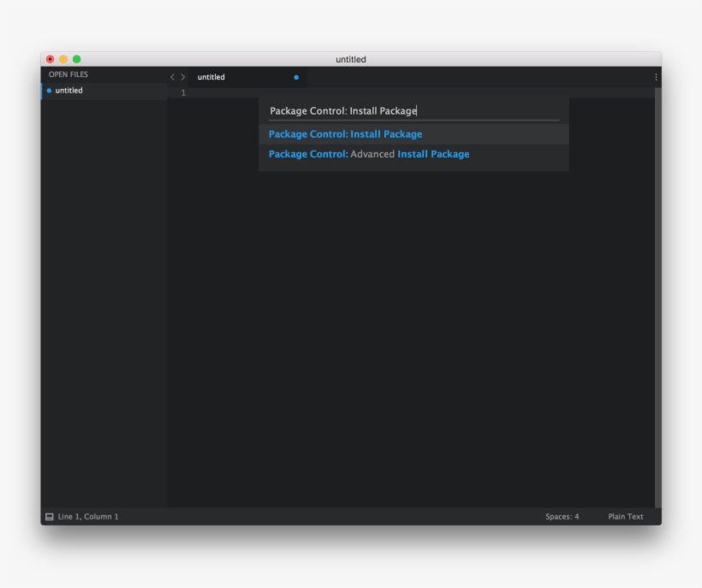Click the untitled window title text
The height and width of the screenshot is (588, 702).
351,59
